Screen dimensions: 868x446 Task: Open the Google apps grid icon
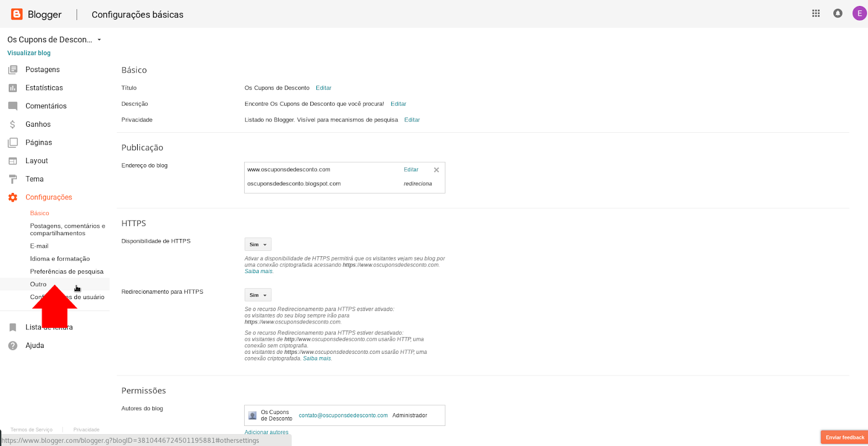[816, 14]
